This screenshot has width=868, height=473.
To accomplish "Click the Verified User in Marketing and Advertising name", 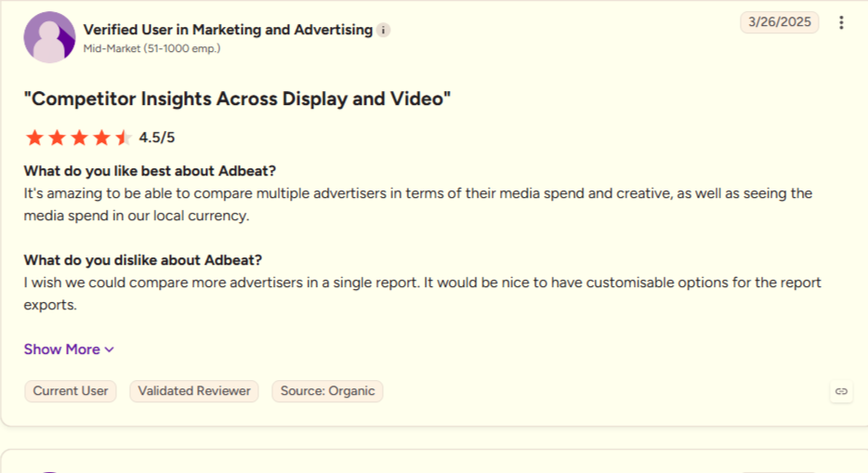I will [x=228, y=30].
